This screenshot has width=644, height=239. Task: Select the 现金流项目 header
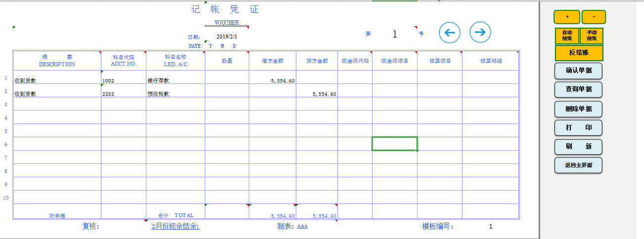click(395, 61)
